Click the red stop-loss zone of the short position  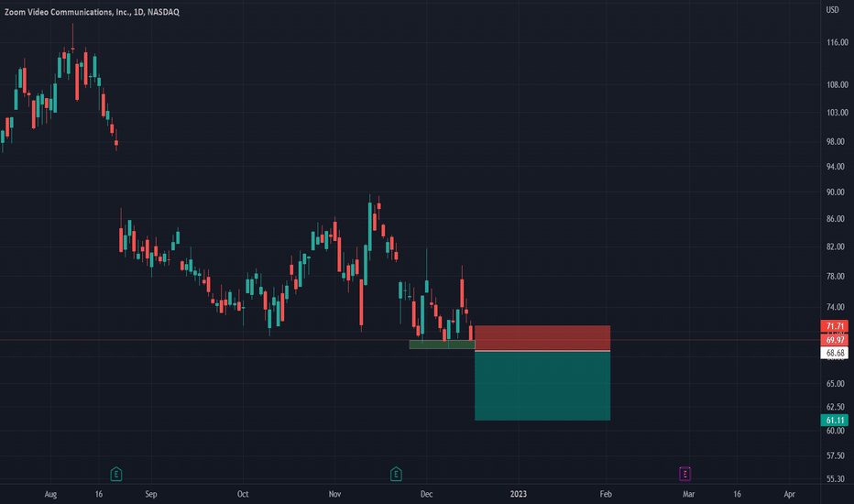(x=542, y=338)
